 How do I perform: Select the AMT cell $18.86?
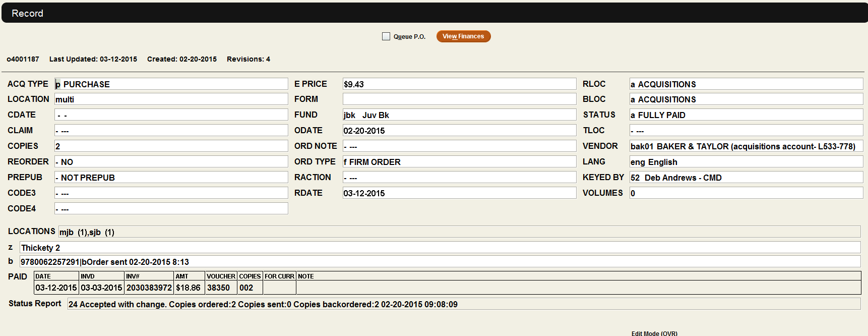click(190, 288)
